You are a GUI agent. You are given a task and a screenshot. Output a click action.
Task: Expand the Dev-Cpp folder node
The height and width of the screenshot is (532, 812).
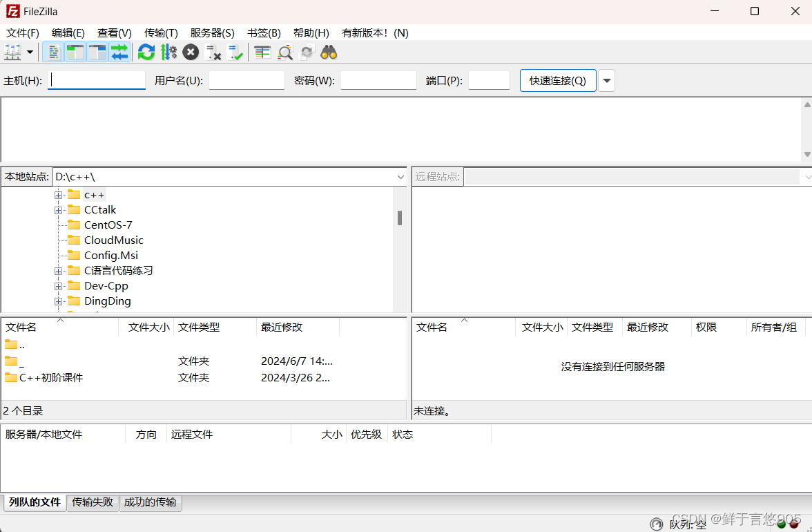pos(58,286)
